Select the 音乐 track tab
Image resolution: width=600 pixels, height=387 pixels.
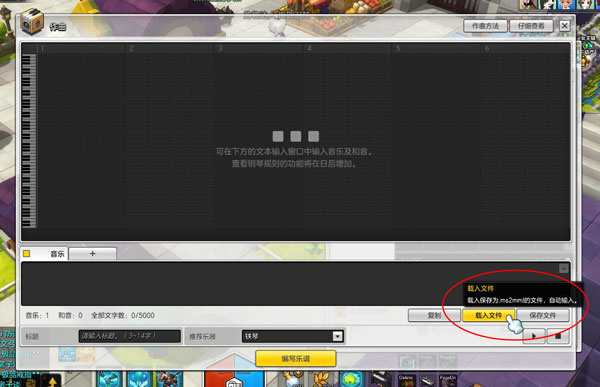(x=44, y=253)
